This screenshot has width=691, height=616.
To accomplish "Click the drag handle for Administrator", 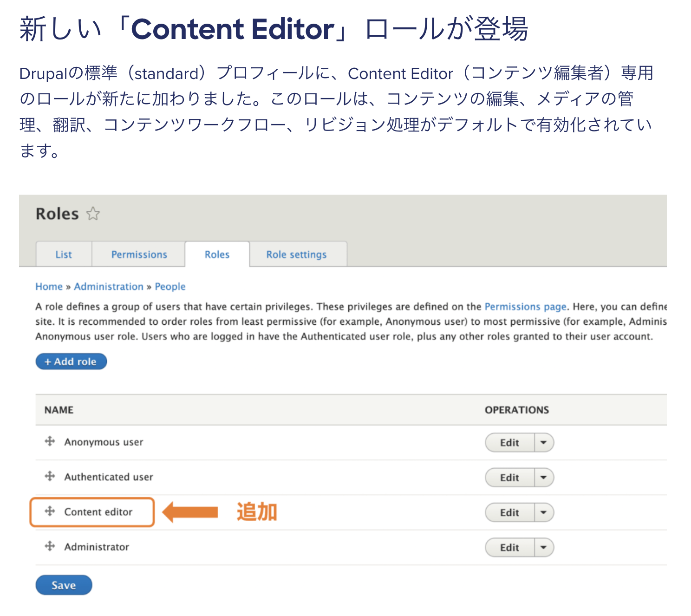I will 50,546.
